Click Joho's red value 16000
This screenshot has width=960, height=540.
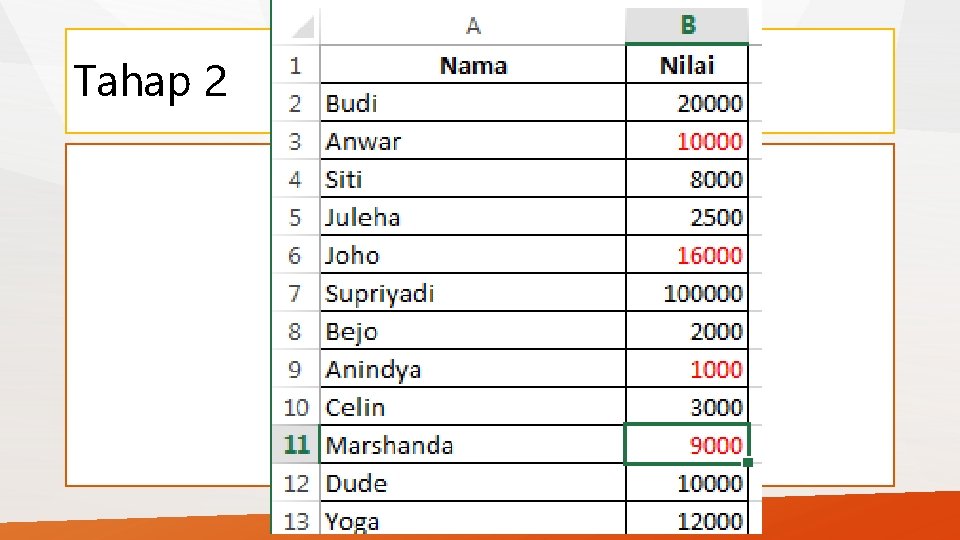[687, 255]
